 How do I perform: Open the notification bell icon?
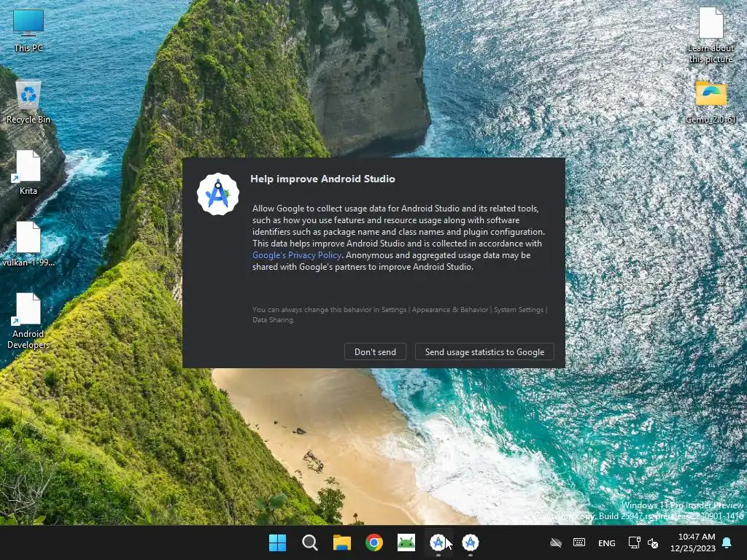tap(727, 542)
